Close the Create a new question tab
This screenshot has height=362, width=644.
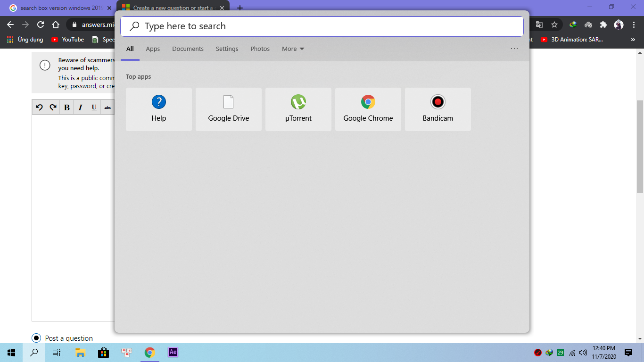[x=222, y=8]
